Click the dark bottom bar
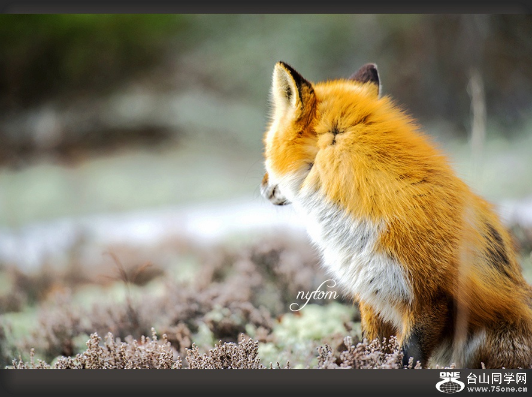The width and height of the screenshot is (532, 397). pyautogui.click(x=217, y=383)
